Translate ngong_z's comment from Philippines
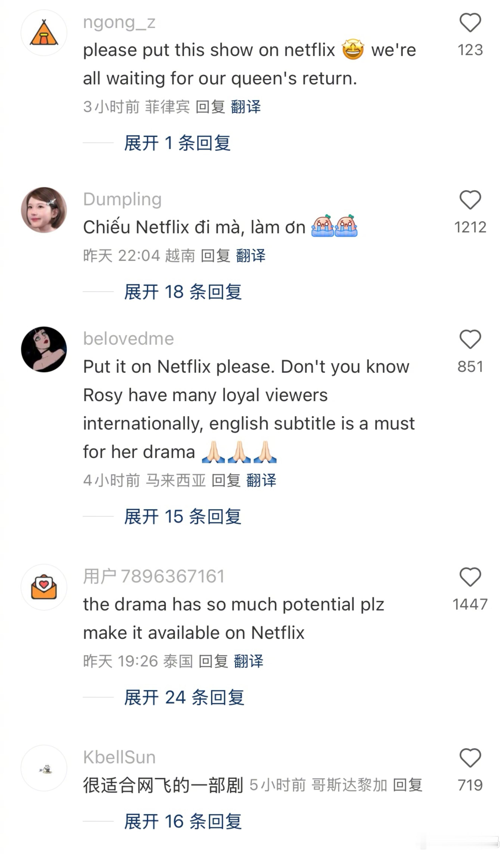 tap(245, 107)
